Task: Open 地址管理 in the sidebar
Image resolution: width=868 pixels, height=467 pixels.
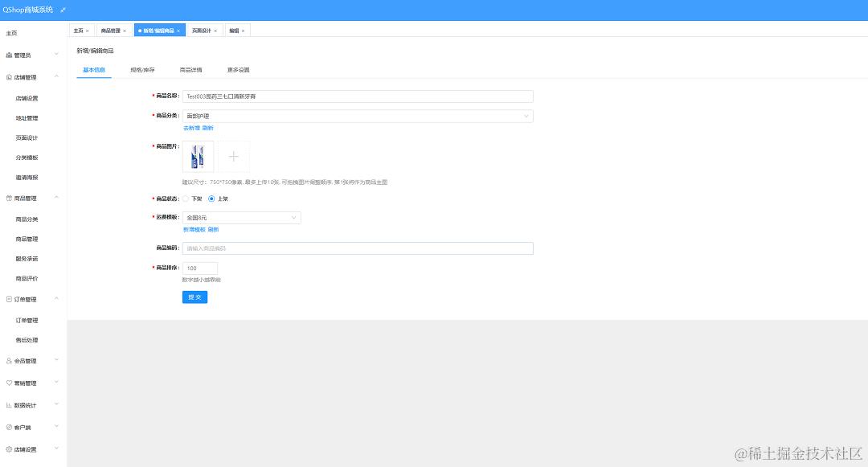Action: [27, 118]
